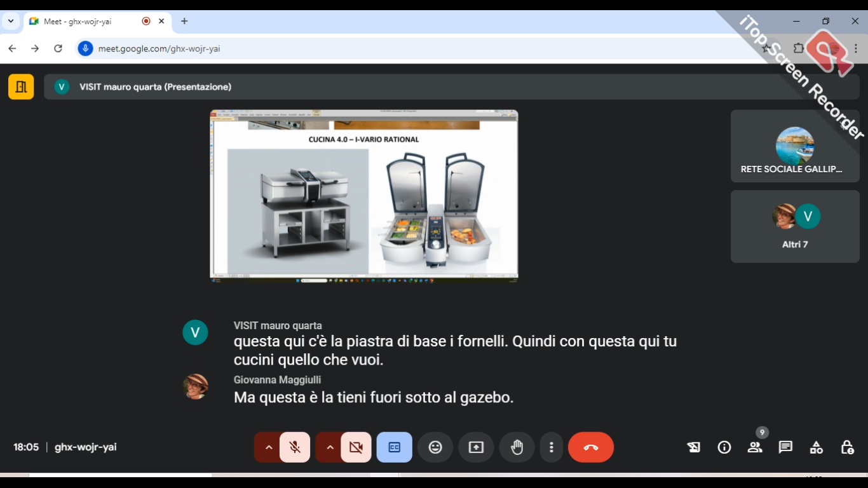The image size is (868, 488).
Task: Open the Chrome extensions puzzle icon
Action: click(798, 48)
